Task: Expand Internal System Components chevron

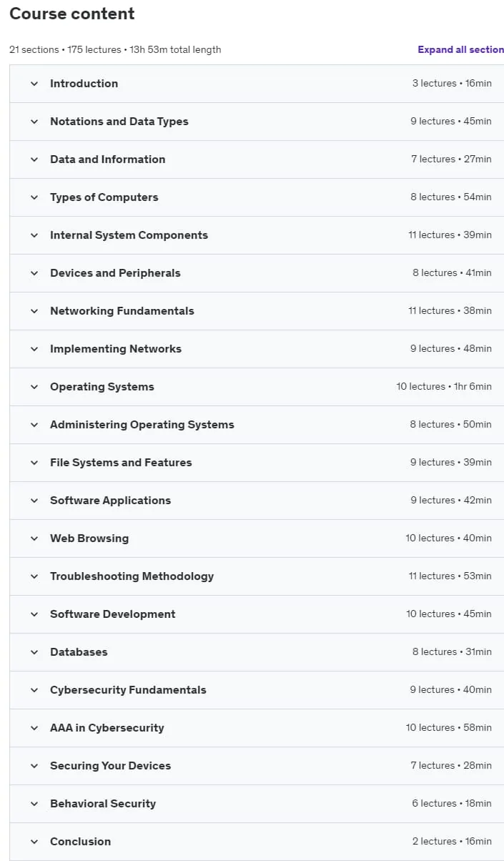Action: coord(34,235)
